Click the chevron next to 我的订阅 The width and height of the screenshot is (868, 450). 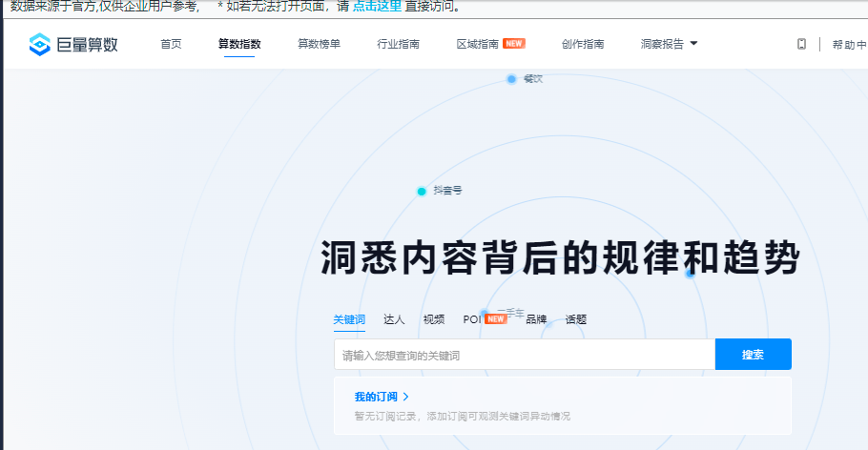[405, 397]
